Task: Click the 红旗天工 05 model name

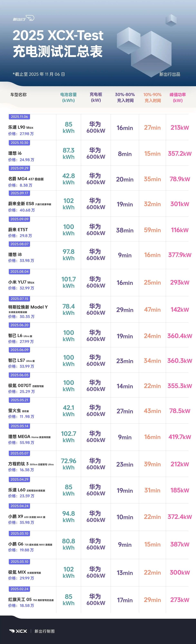Action: [20, 599]
